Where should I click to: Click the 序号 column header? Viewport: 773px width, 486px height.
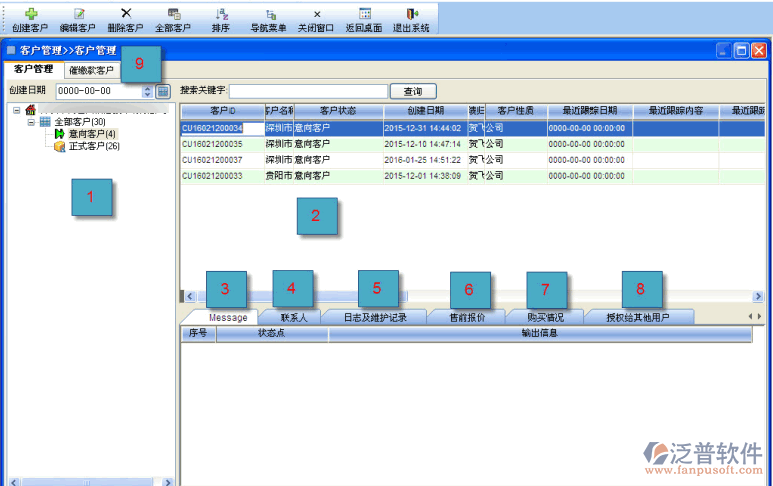click(198, 334)
